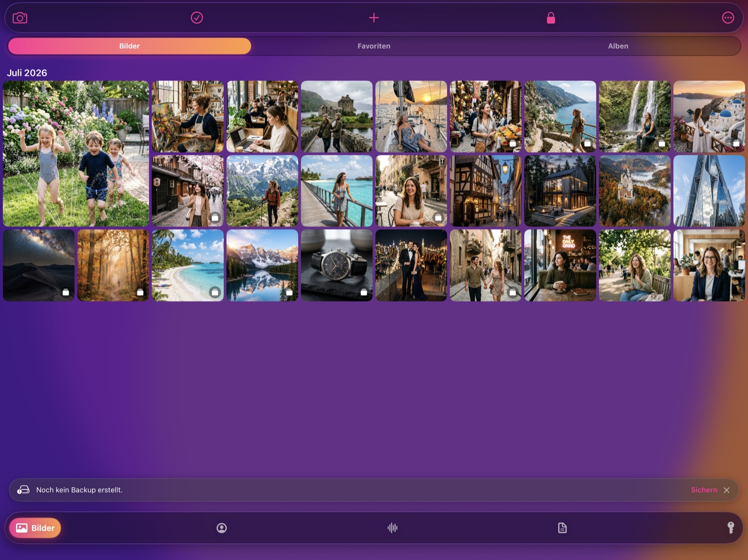Open the couple holding hands in alley photo
The image size is (748, 560).
click(486, 265)
